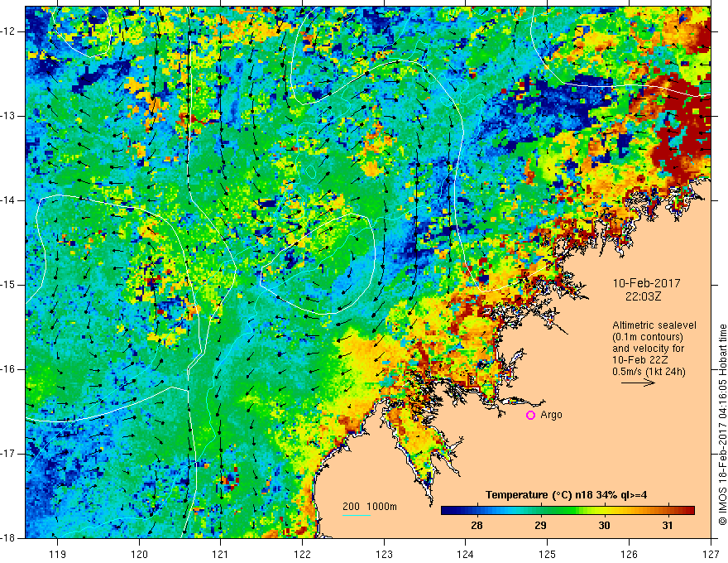Click the longitude axis label '126'
The width and height of the screenshot is (728, 563).
coord(629,554)
